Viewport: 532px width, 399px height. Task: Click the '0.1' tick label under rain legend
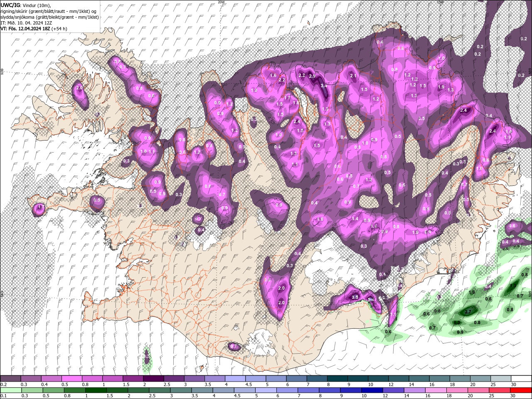click(x=3, y=396)
